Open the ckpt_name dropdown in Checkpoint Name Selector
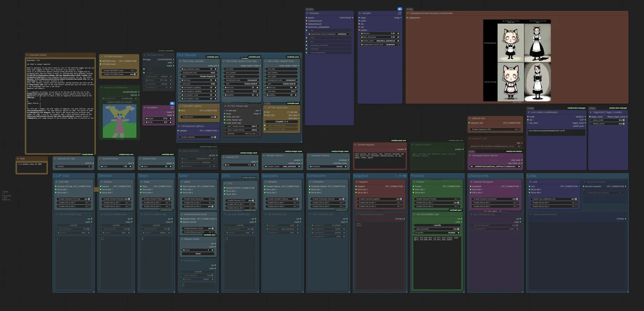Screen dimensions: 644x311 [x=496, y=166]
